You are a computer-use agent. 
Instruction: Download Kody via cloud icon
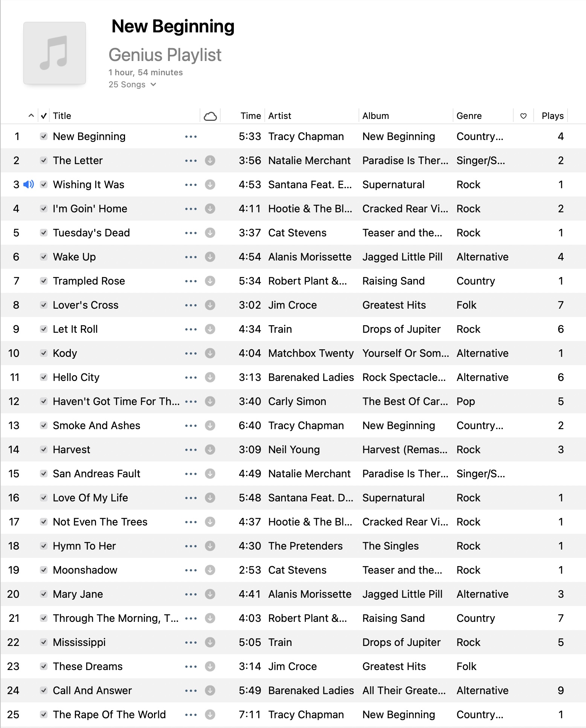pos(210,353)
